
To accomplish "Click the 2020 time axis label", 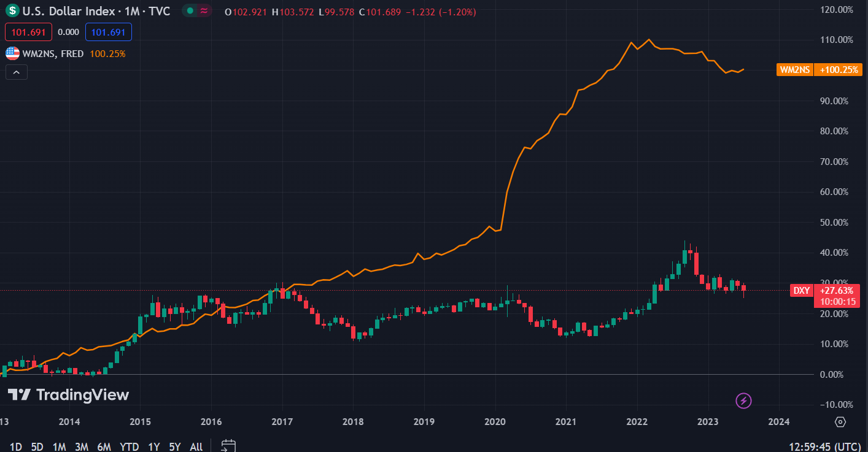I will click(x=495, y=422).
